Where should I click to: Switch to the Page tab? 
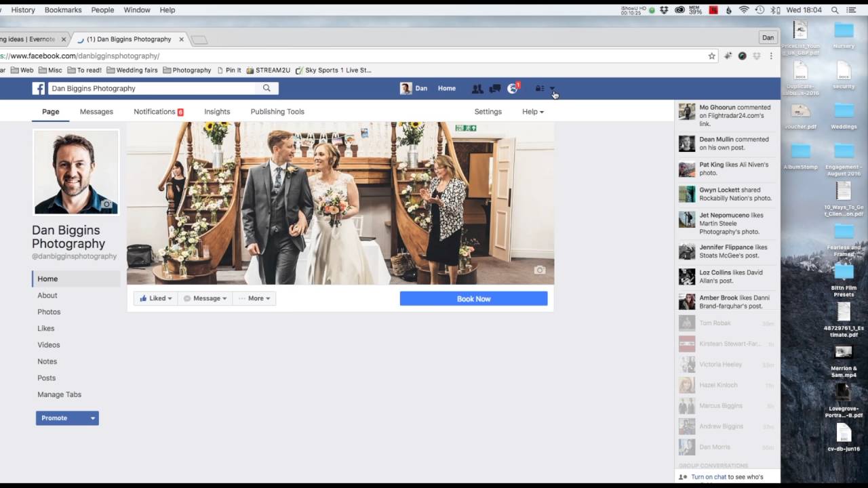point(51,112)
